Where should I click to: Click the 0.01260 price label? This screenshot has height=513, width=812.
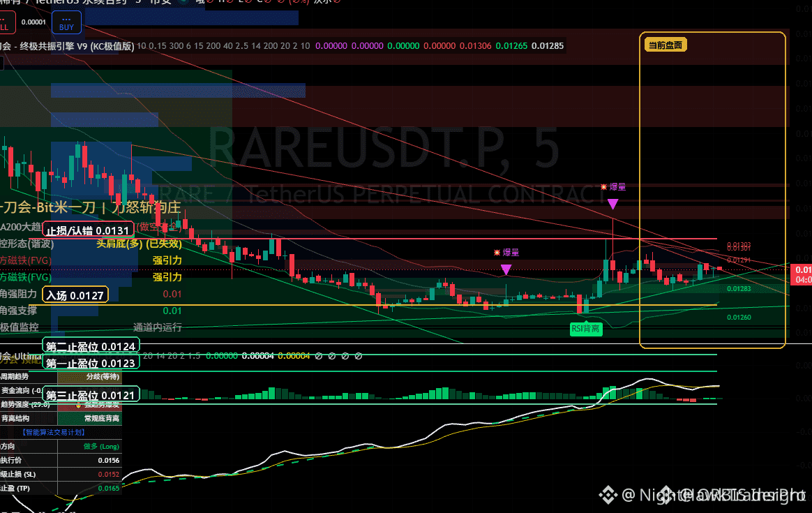click(739, 317)
